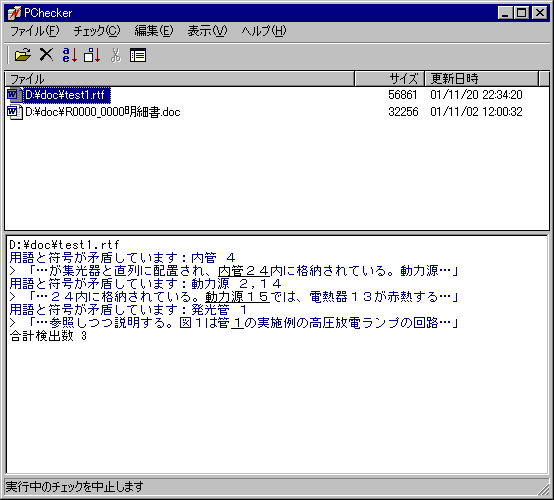Screen dimensions: 554x500
Task: Click the underlined 動力源１５ result text
Action: click(x=237, y=297)
